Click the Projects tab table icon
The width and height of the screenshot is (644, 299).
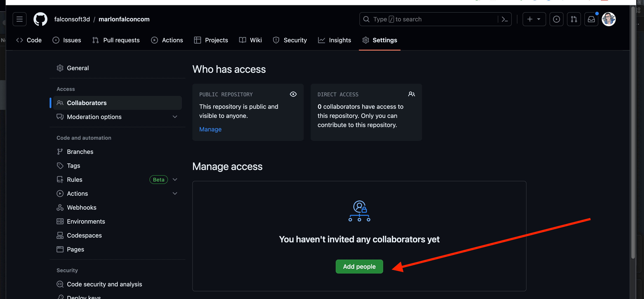(x=198, y=40)
